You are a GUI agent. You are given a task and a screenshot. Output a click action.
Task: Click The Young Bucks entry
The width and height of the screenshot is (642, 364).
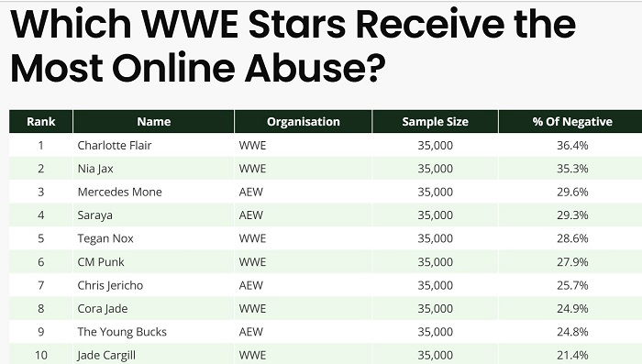tap(122, 332)
